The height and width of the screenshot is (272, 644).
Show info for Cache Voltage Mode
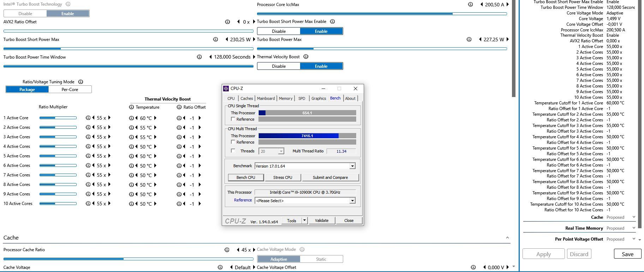(x=302, y=249)
